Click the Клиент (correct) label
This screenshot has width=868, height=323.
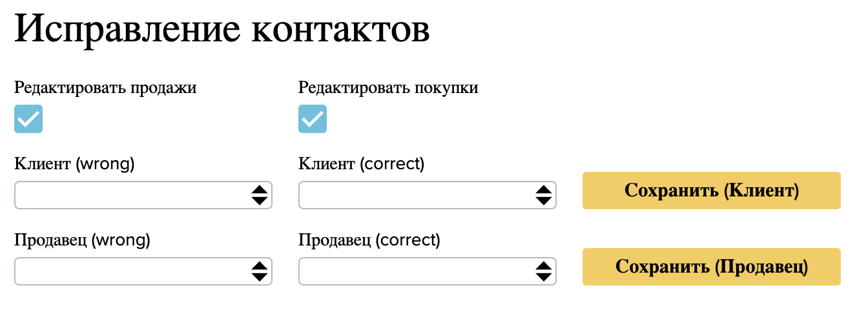pos(362,164)
